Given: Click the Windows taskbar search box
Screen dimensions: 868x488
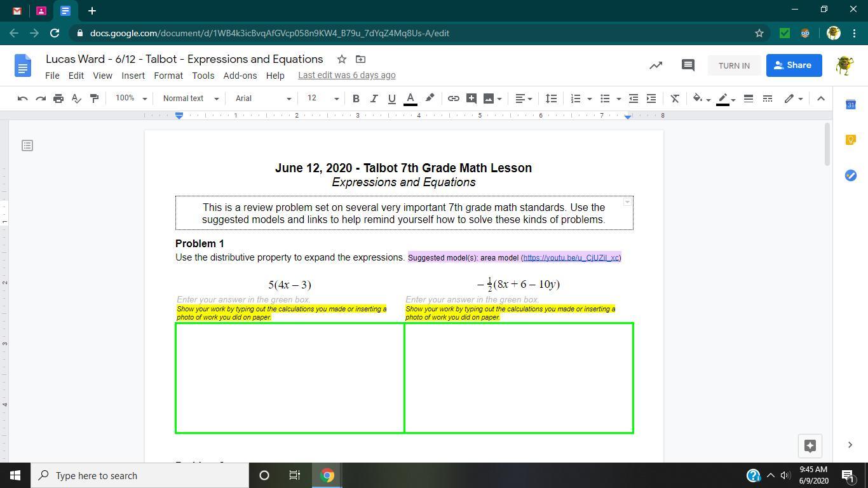Looking at the screenshot, I should 140,475.
